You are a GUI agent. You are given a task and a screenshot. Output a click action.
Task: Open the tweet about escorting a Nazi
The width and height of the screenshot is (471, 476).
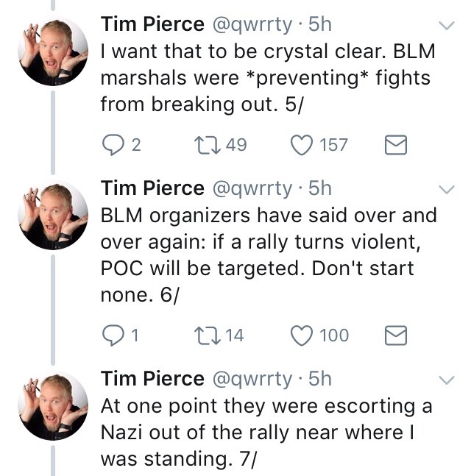[265, 434]
